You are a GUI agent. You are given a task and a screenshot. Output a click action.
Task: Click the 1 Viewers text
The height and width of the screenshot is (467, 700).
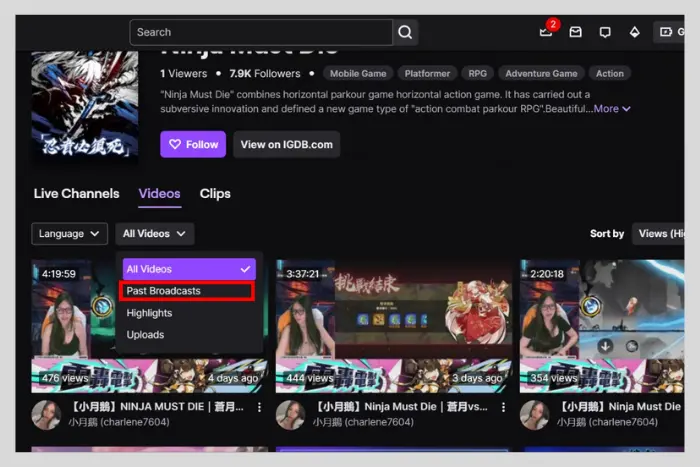pyautogui.click(x=183, y=74)
